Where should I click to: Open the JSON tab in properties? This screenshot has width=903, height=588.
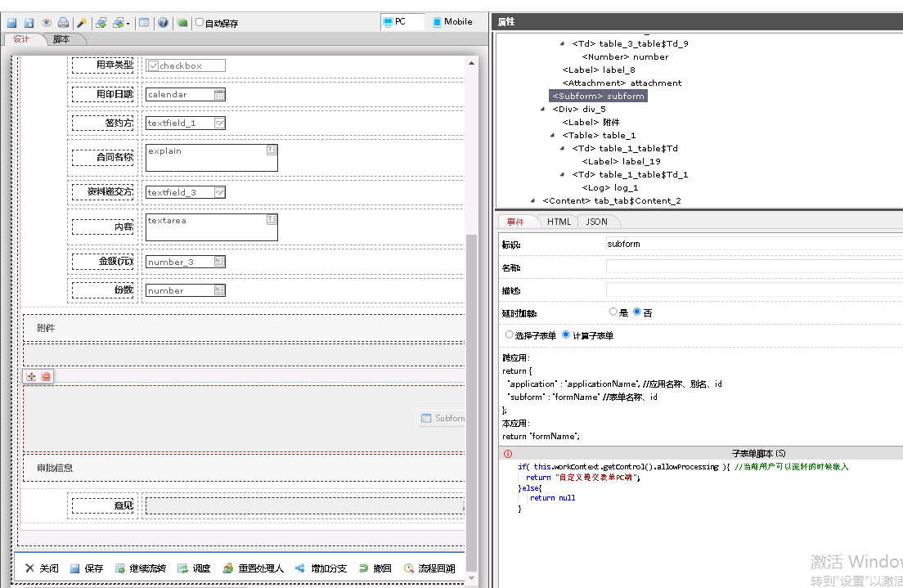coord(596,222)
